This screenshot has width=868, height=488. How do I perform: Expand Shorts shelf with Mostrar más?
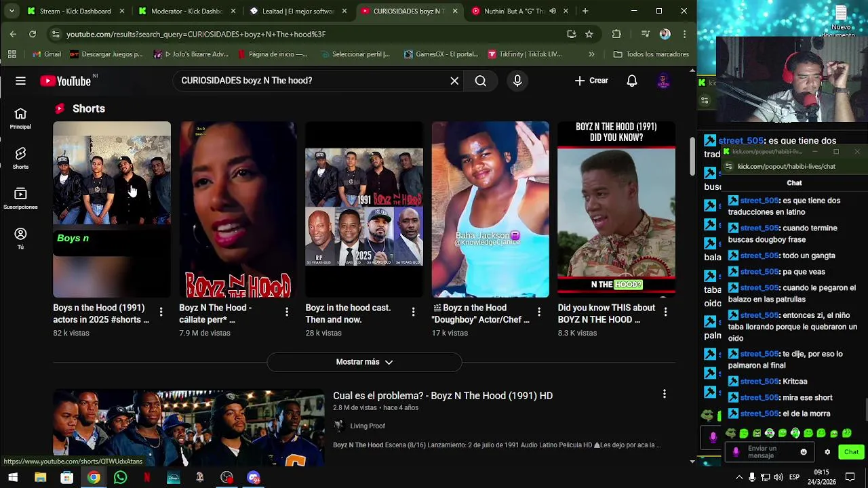[x=364, y=362]
